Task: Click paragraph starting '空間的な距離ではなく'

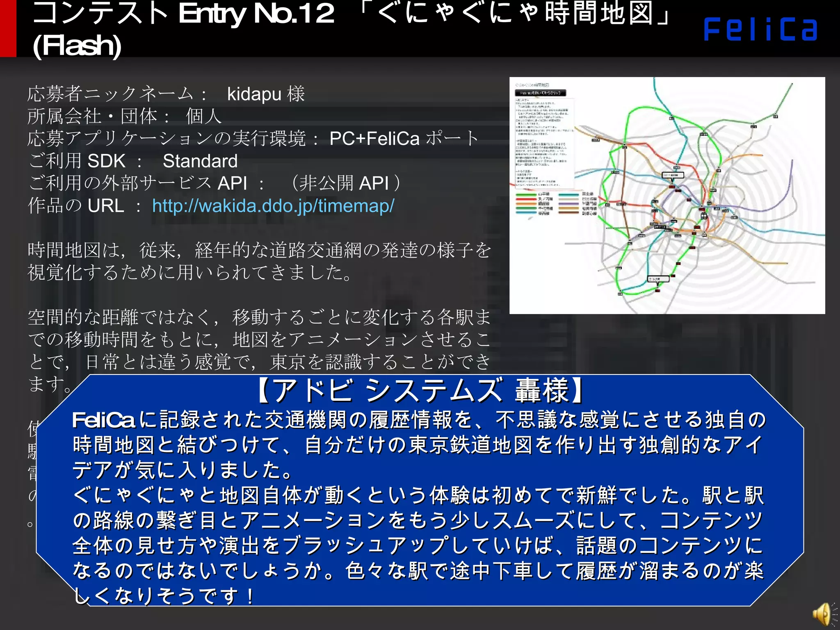Action: (x=259, y=351)
